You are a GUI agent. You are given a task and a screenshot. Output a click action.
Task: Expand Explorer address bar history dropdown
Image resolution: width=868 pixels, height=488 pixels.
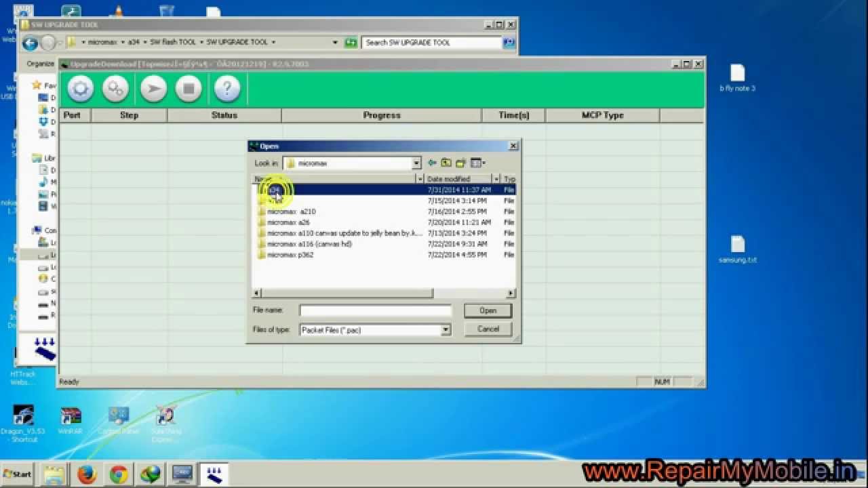pos(335,42)
